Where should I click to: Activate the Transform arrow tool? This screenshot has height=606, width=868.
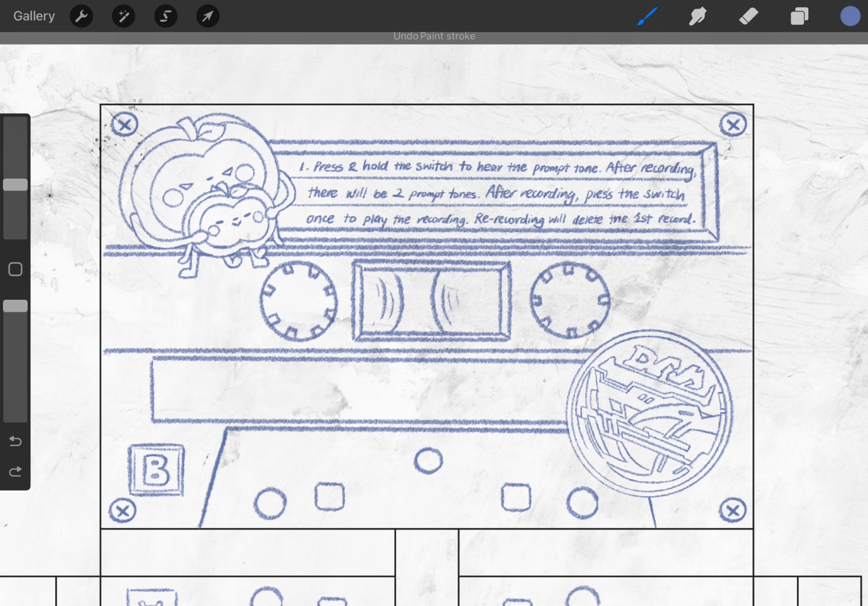(207, 16)
